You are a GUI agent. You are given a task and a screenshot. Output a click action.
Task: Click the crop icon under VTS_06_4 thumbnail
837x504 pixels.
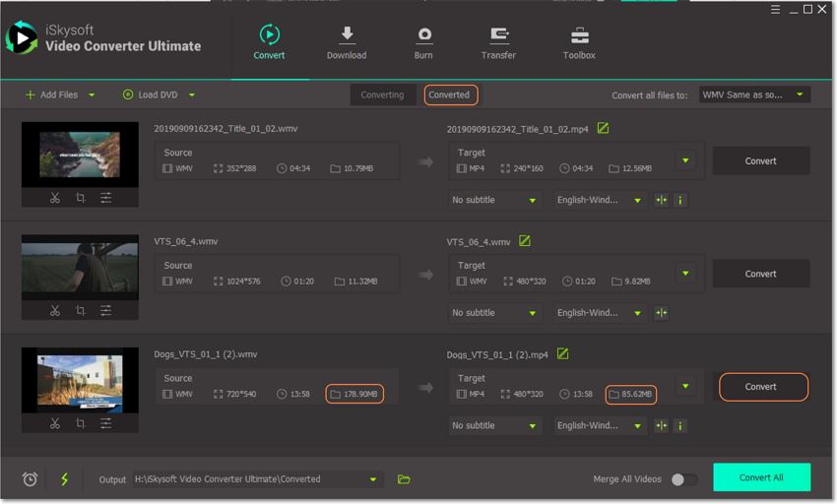[80, 311]
